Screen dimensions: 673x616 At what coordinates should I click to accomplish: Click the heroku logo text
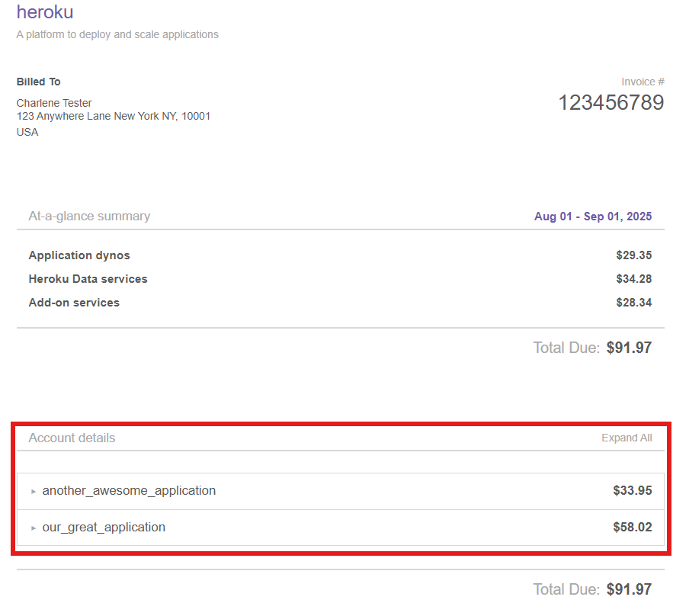tap(45, 12)
